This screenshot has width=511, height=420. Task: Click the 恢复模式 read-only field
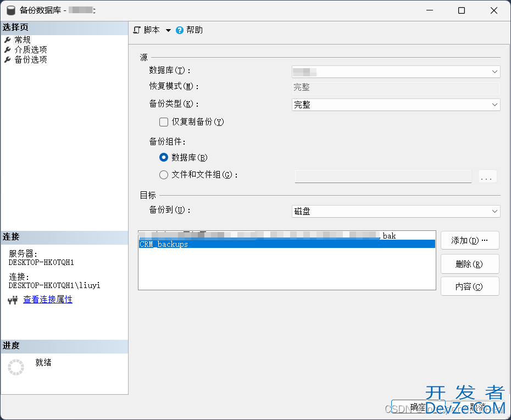[396, 88]
